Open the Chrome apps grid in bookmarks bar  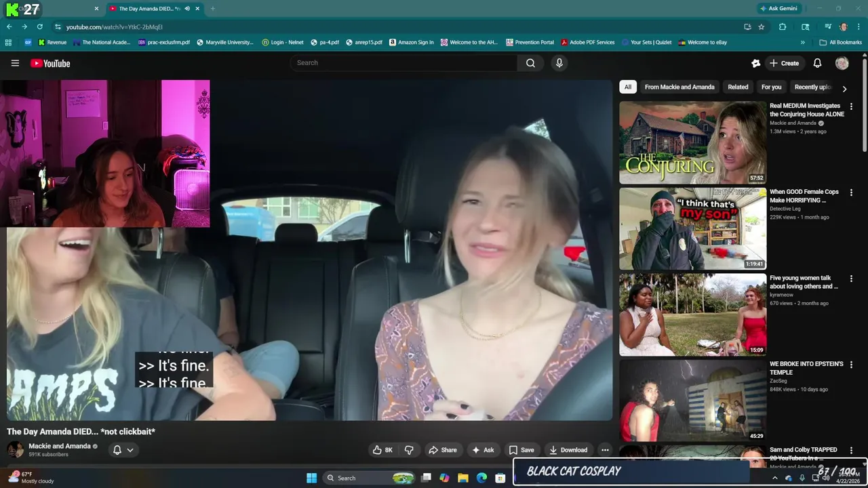click(x=8, y=42)
